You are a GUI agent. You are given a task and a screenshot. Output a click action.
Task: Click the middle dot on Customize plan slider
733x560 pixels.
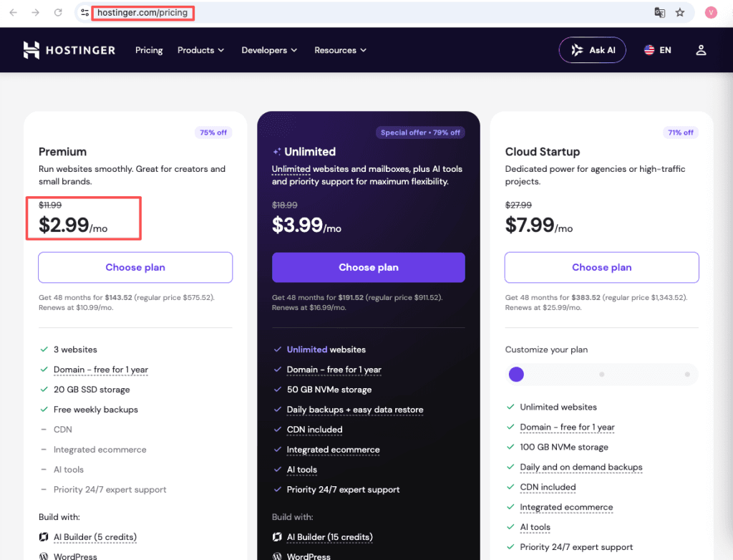point(601,375)
